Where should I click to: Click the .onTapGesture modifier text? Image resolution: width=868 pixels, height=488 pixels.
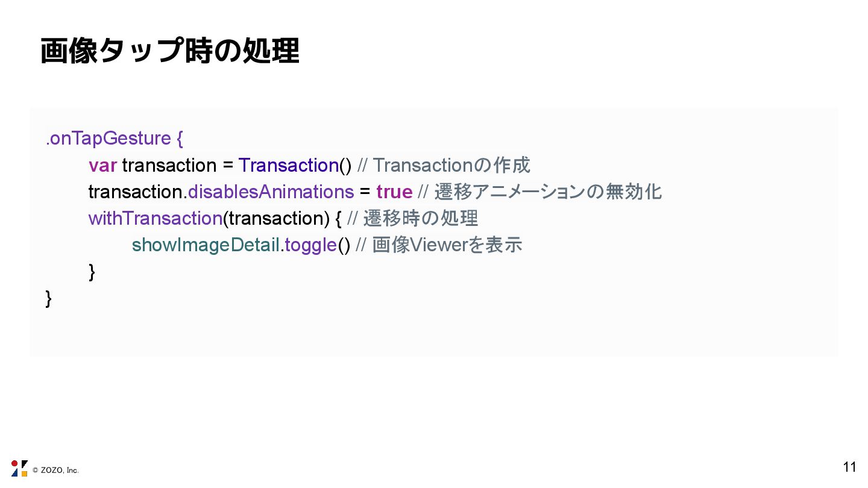[x=108, y=139]
